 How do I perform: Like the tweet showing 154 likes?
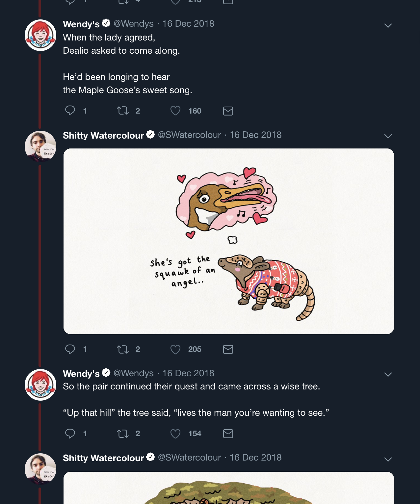pos(175,433)
